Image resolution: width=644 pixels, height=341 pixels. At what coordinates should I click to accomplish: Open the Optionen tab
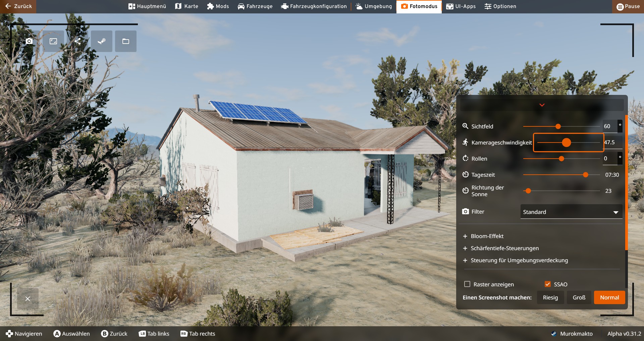500,6
